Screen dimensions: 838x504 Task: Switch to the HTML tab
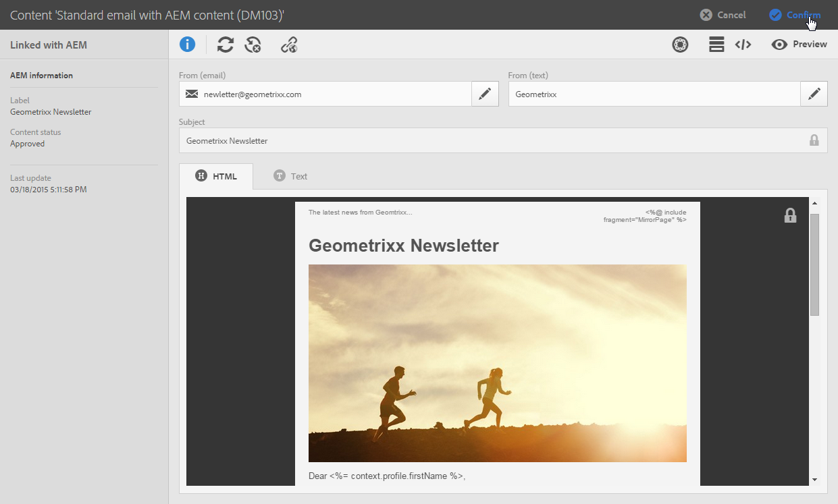[x=216, y=176]
